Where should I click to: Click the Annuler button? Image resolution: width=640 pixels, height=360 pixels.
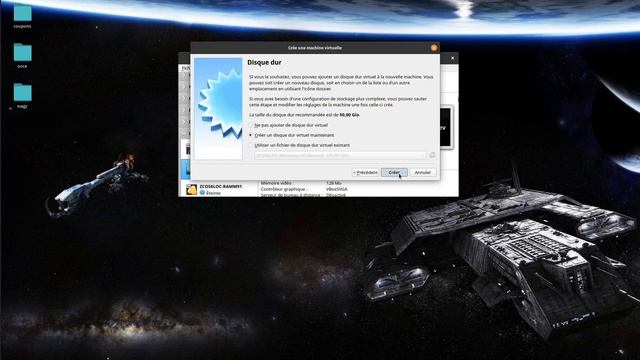tap(423, 173)
